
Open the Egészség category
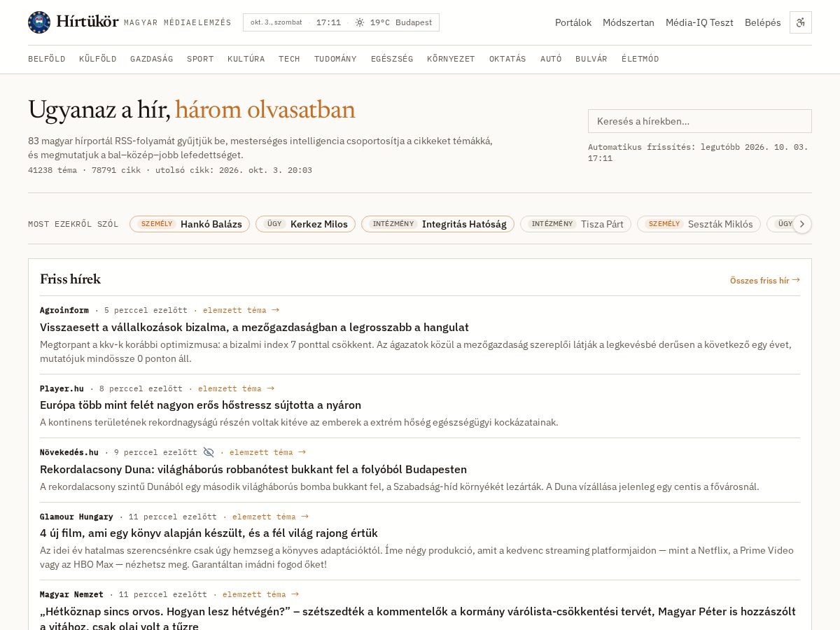pyautogui.click(x=392, y=59)
